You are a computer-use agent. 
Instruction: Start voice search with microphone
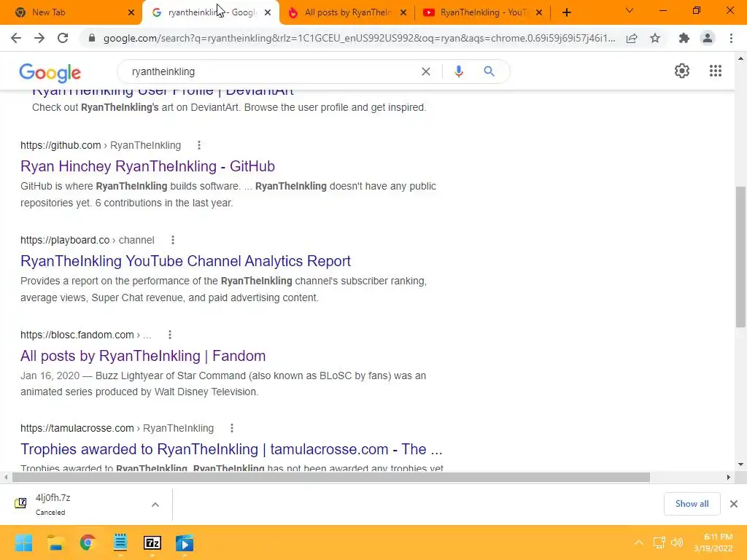458,71
